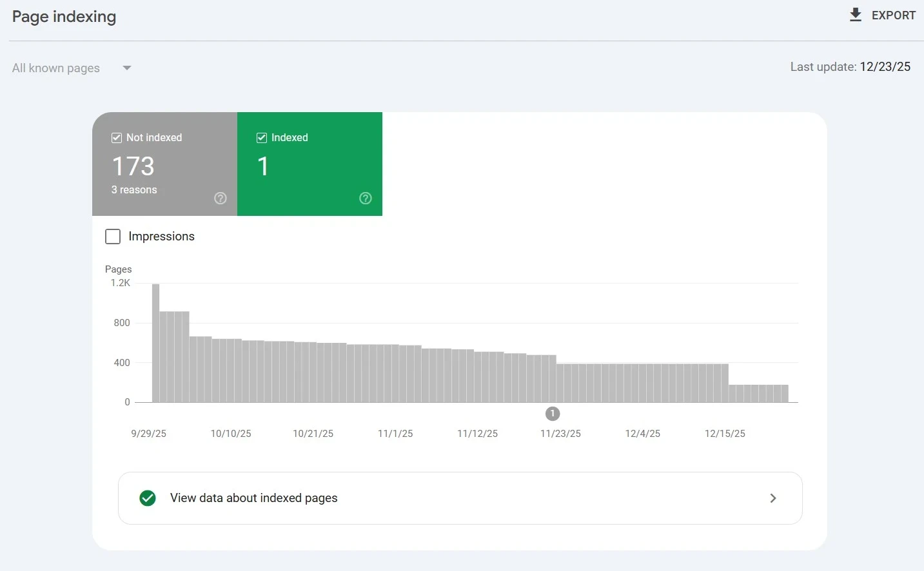Uncheck the Not indexed checkbox
This screenshot has height=571, width=924.
pyautogui.click(x=117, y=137)
